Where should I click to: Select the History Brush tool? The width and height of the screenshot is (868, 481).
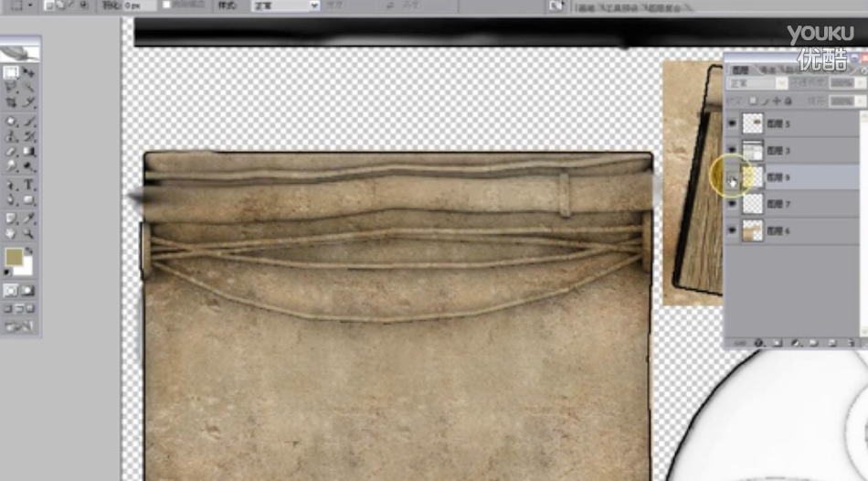pyautogui.click(x=29, y=136)
